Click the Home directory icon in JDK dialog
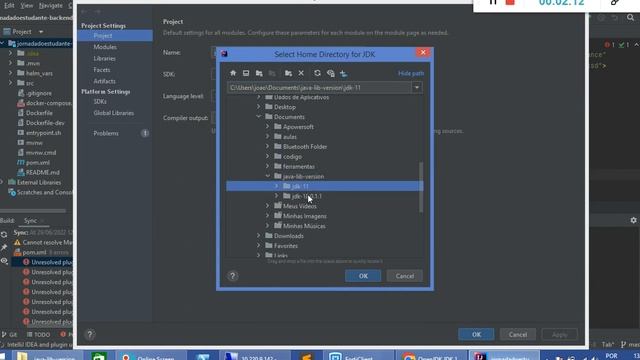Viewport: 640px width, 360px height. point(233,73)
